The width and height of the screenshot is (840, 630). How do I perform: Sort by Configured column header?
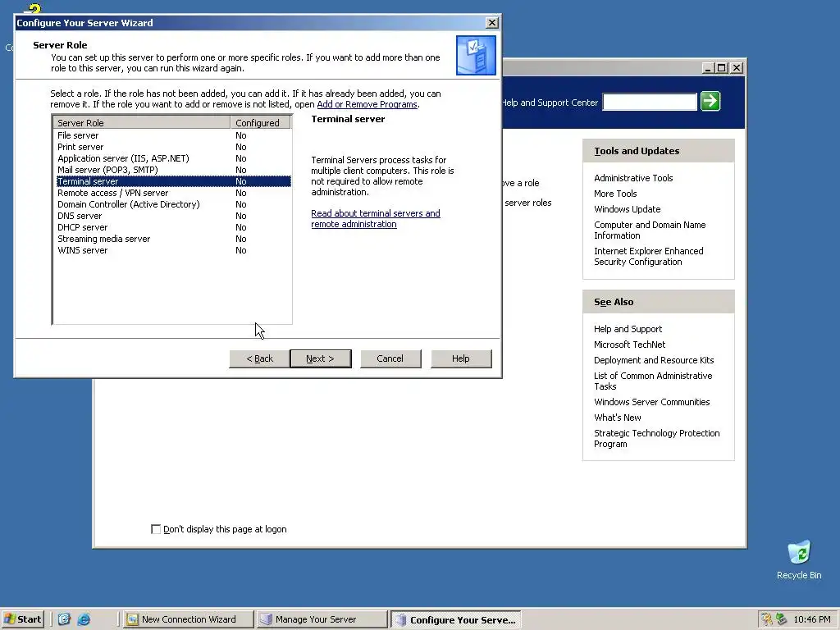260,123
